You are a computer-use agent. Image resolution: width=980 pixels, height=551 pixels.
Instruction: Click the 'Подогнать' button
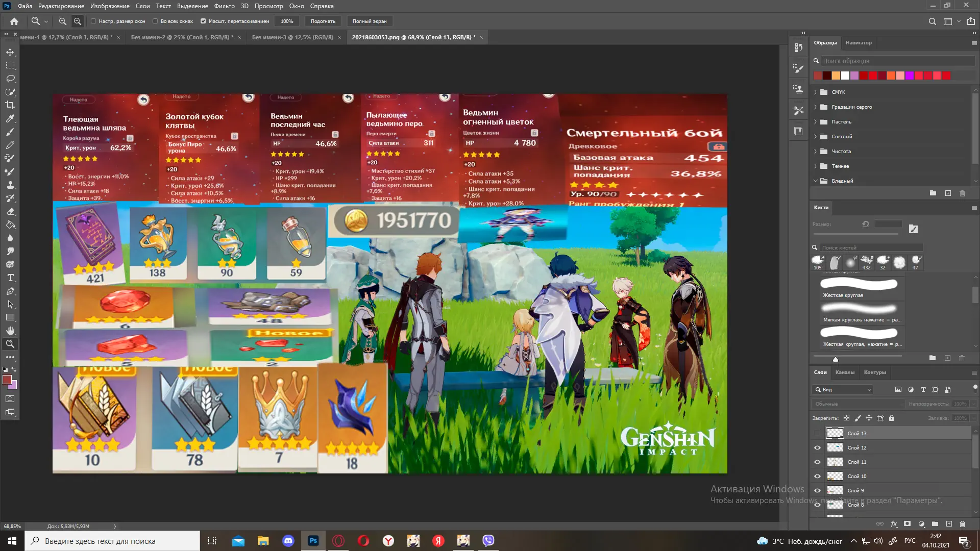[x=323, y=21]
